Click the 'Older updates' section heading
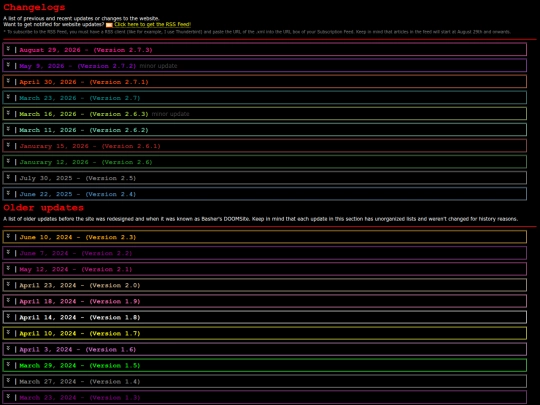Viewport: 540px width, 405px height. tap(43, 208)
